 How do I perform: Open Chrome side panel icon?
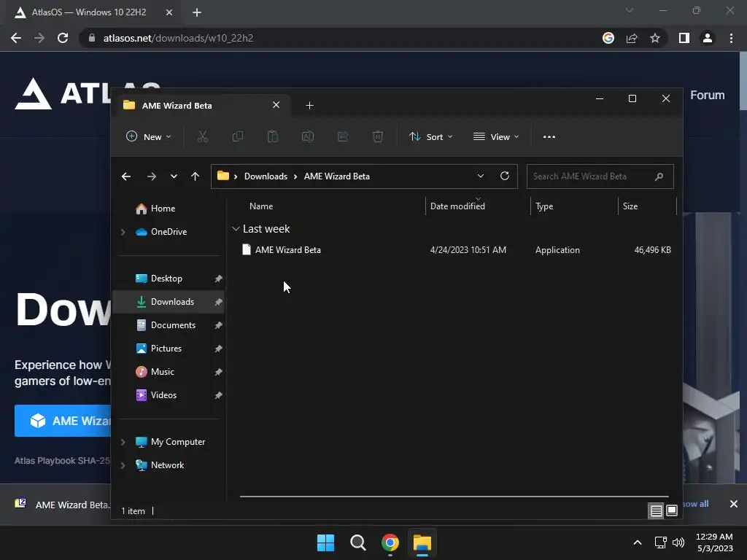pos(684,38)
